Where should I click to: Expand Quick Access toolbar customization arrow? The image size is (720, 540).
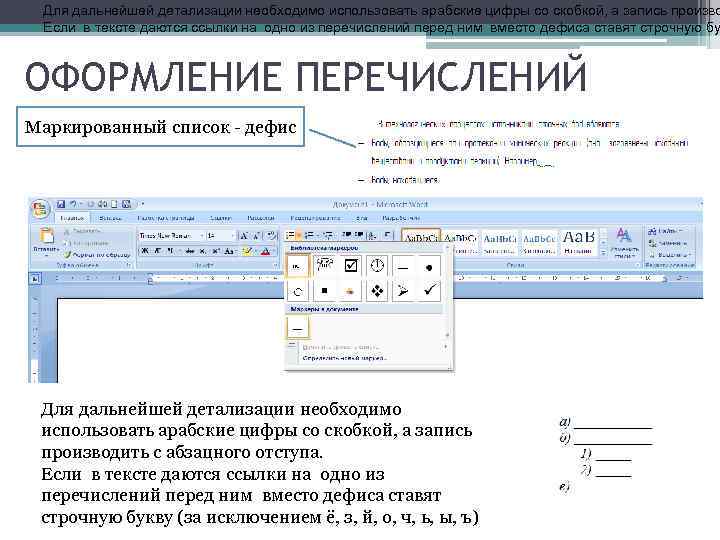pyautogui.click(x=143, y=204)
